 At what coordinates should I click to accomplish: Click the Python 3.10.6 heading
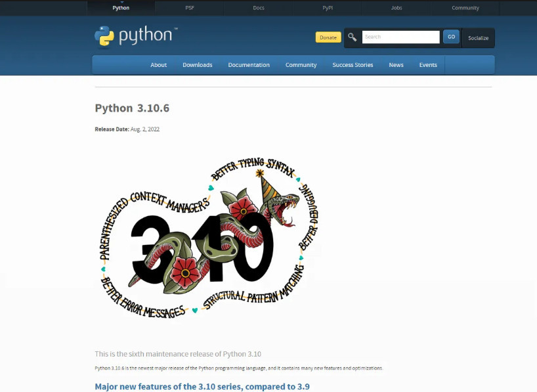tap(132, 108)
